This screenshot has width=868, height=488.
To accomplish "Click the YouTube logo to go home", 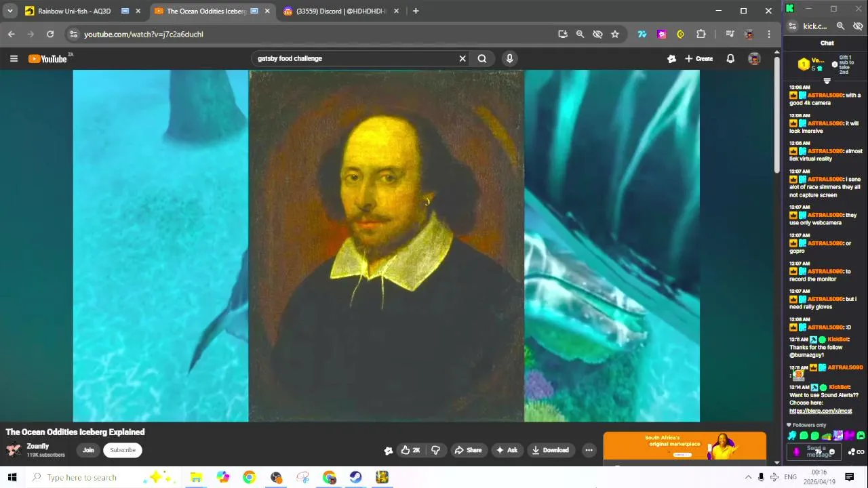I will point(48,59).
